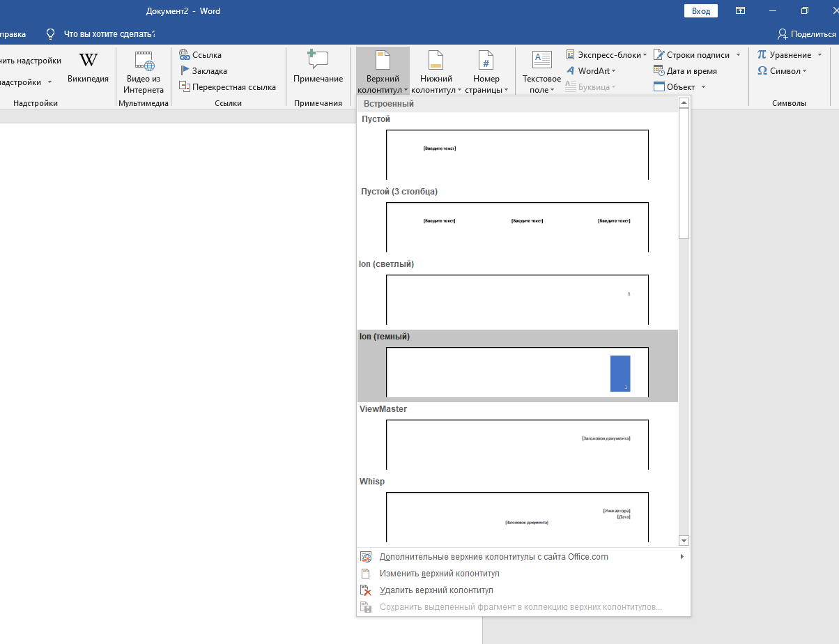Image resolution: width=839 pixels, height=644 pixels.
Task: Insert Дата и время
Action: click(686, 71)
